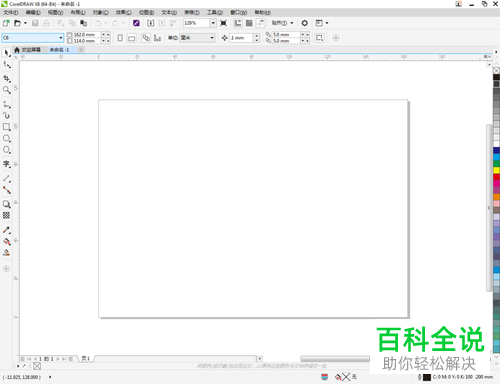Pick the red swatch in palette
This screenshot has width=500, height=384.
496,177
